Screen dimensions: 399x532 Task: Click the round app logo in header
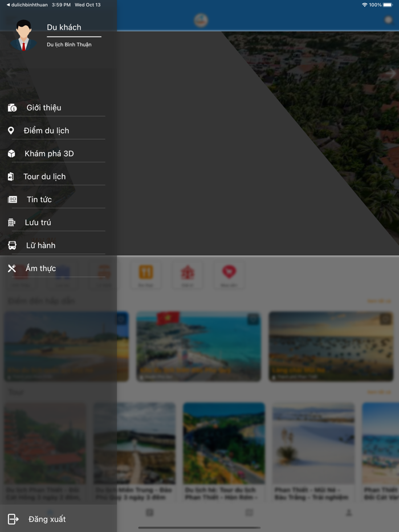201,20
